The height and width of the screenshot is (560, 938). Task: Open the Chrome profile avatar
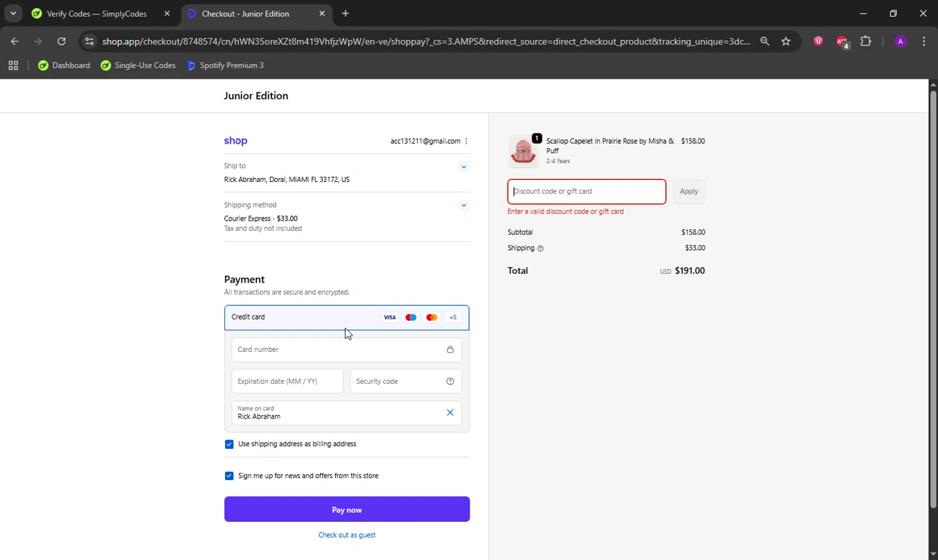click(x=900, y=41)
